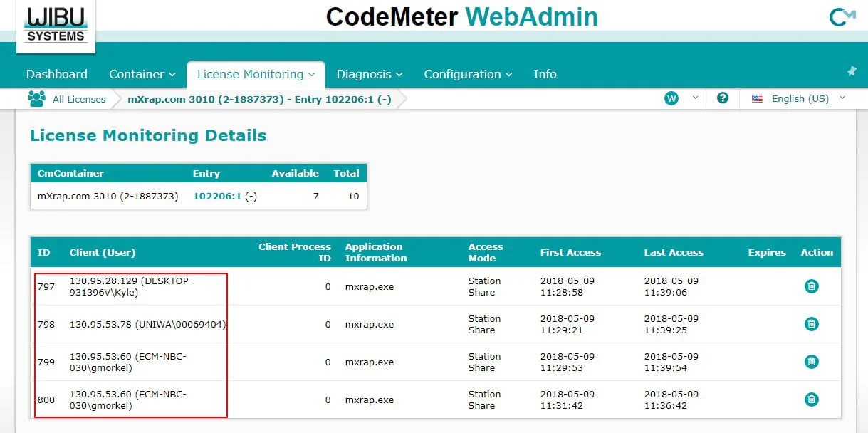
Task: Sort by Last Access column header
Action: 674,252
